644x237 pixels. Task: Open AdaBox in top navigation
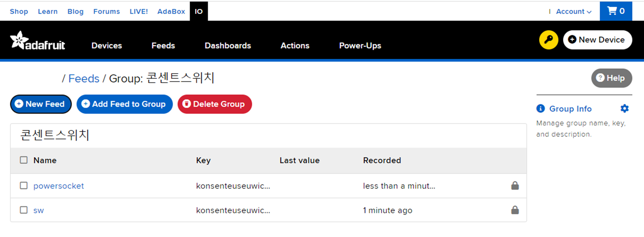tap(171, 11)
